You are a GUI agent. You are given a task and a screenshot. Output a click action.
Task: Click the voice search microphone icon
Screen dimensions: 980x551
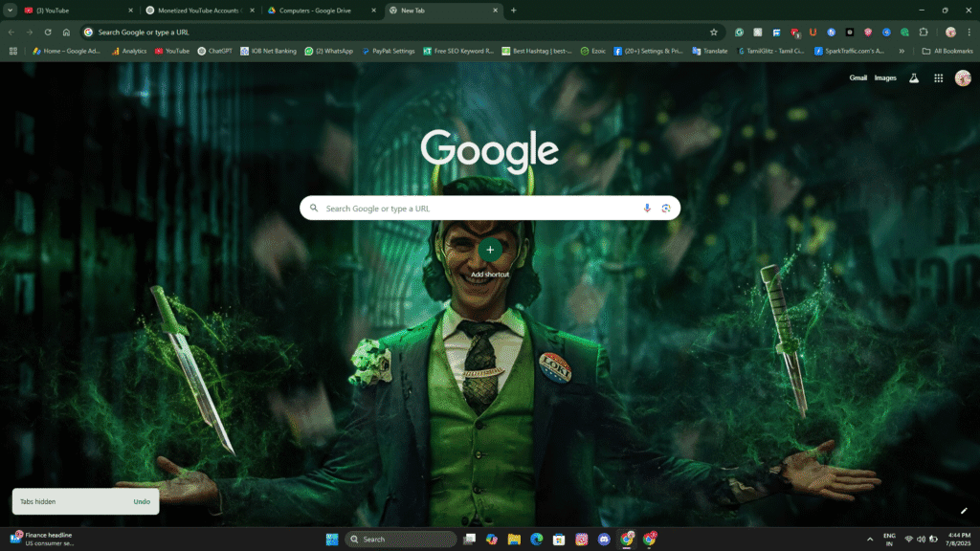click(x=647, y=209)
